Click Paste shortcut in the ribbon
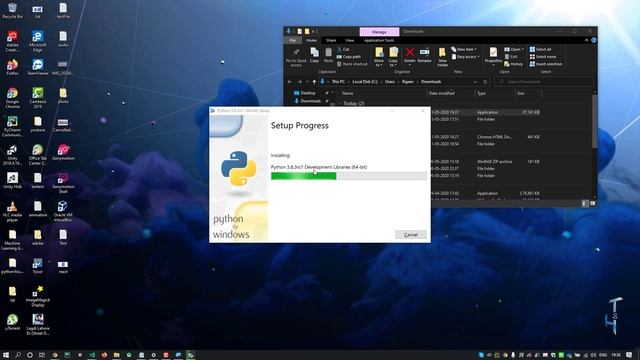The width and height of the screenshot is (640, 360). 352,64
